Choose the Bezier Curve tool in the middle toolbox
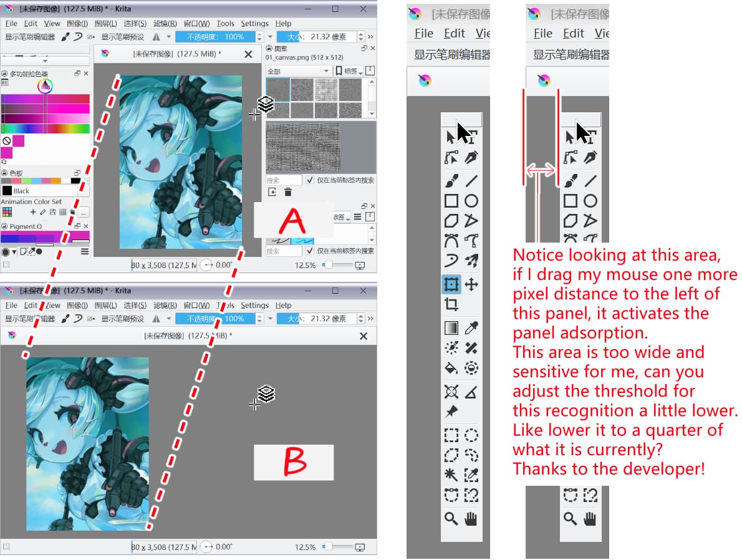Image resolution: width=742 pixels, height=560 pixels. (451, 241)
